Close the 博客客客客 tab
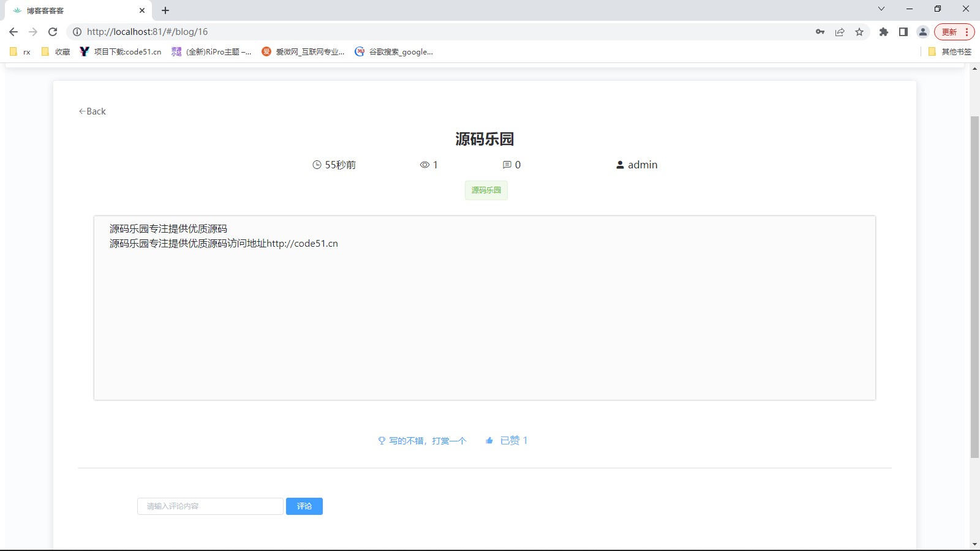 click(142, 10)
